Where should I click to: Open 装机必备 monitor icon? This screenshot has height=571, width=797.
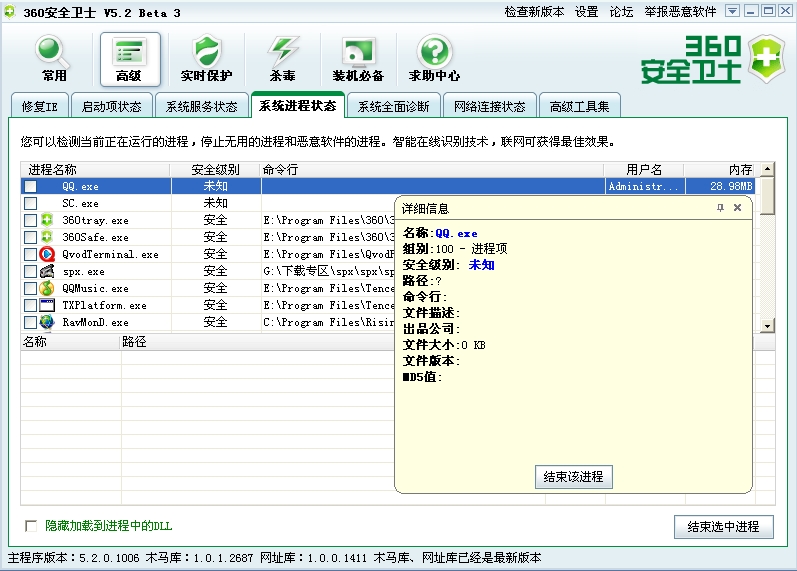[x=358, y=58]
